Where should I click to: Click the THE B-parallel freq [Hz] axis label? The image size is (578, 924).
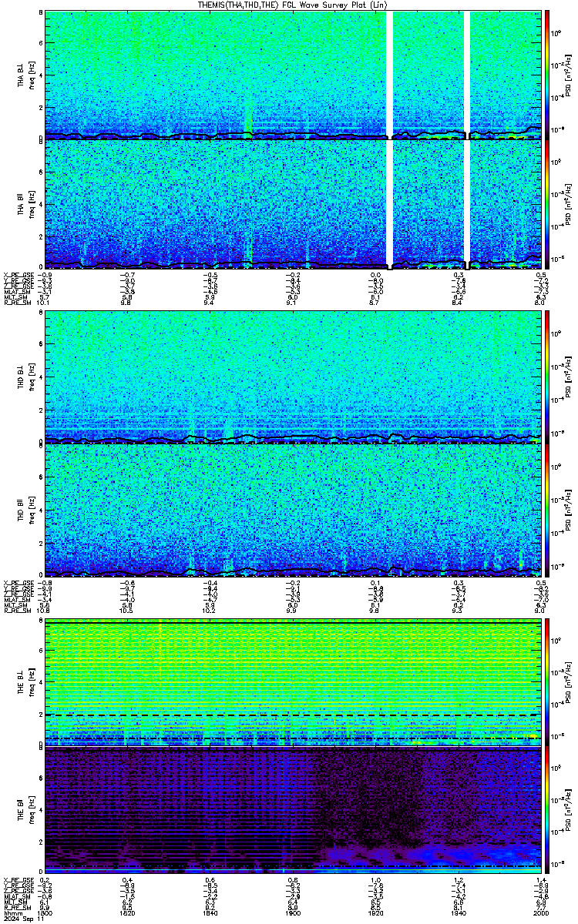[31, 811]
